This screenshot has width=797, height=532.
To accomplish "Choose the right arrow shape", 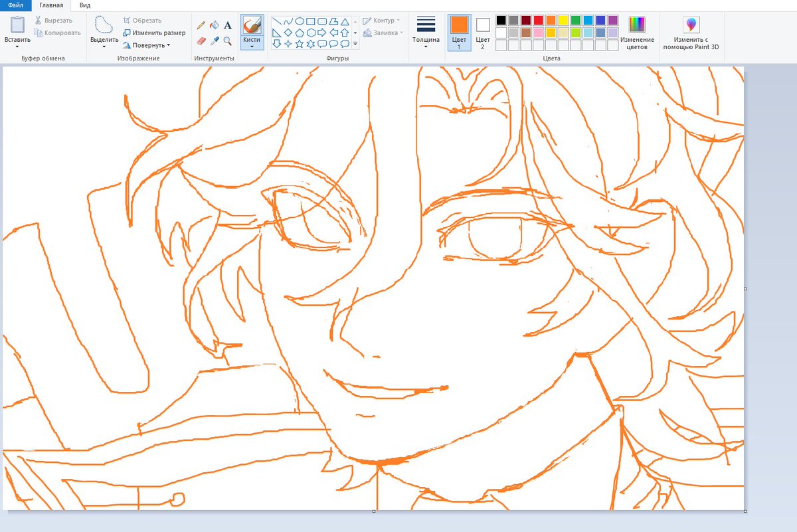I will click(322, 33).
